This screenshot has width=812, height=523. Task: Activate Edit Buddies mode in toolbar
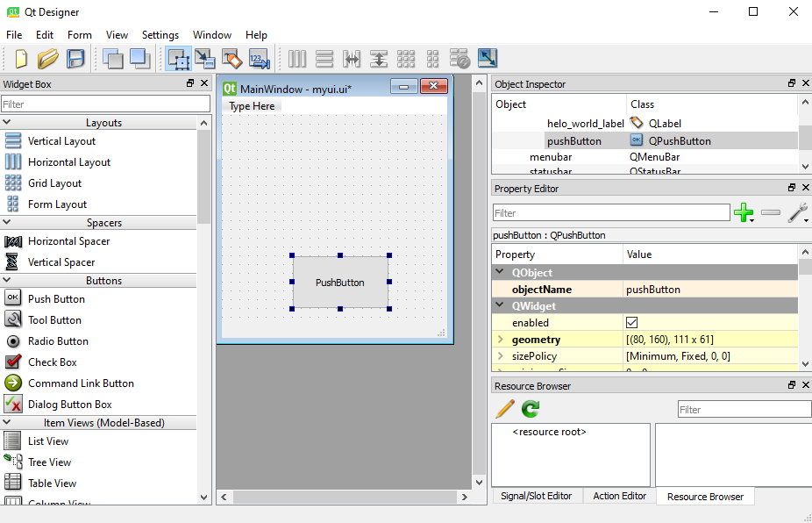coord(231,59)
